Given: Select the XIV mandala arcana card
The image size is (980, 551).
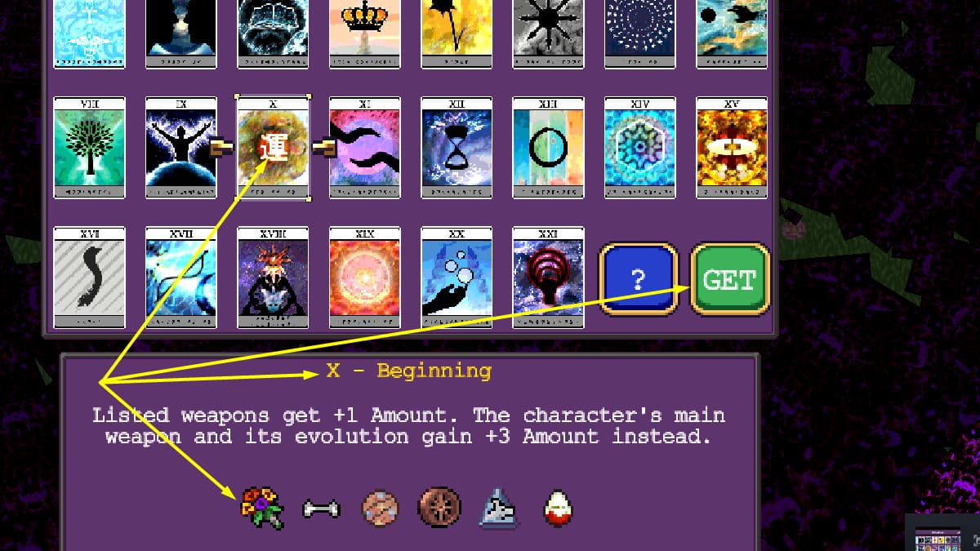Looking at the screenshot, I should pyautogui.click(x=640, y=148).
